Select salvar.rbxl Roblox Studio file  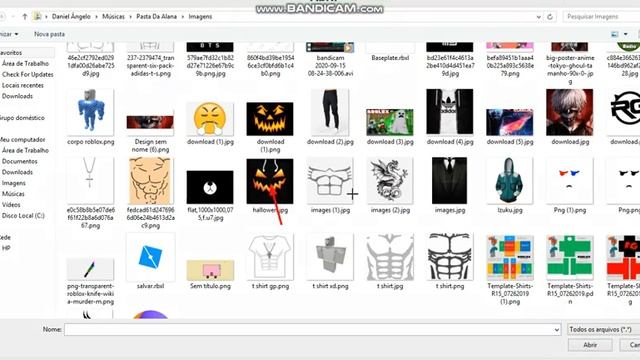pyautogui.click(x=150, y=261)
